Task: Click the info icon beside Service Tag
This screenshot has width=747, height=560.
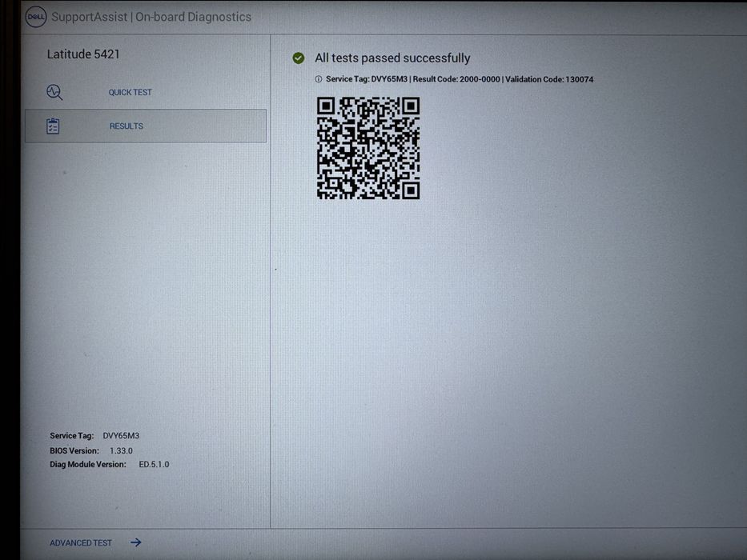Action: pyautogui.click(x=318, y=79)
